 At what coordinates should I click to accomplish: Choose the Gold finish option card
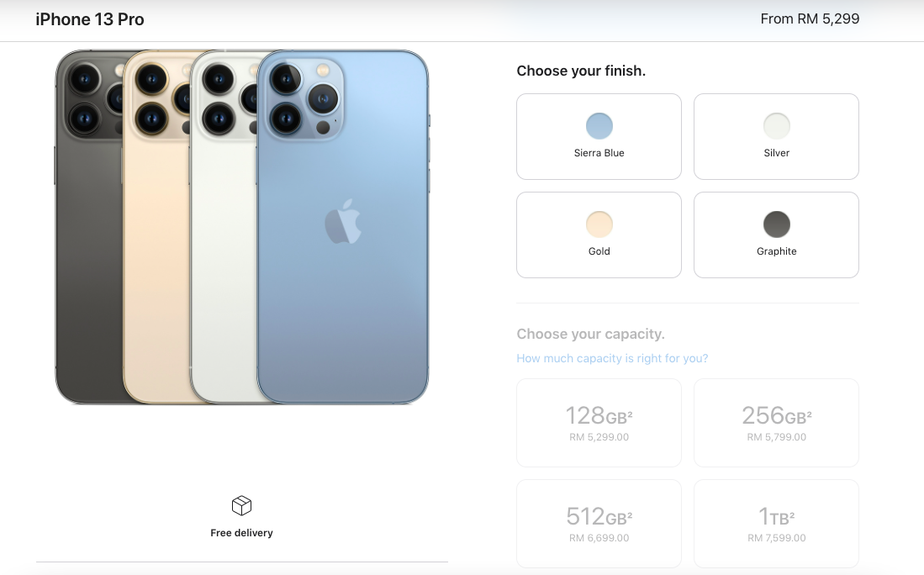[x=599, y=235]
